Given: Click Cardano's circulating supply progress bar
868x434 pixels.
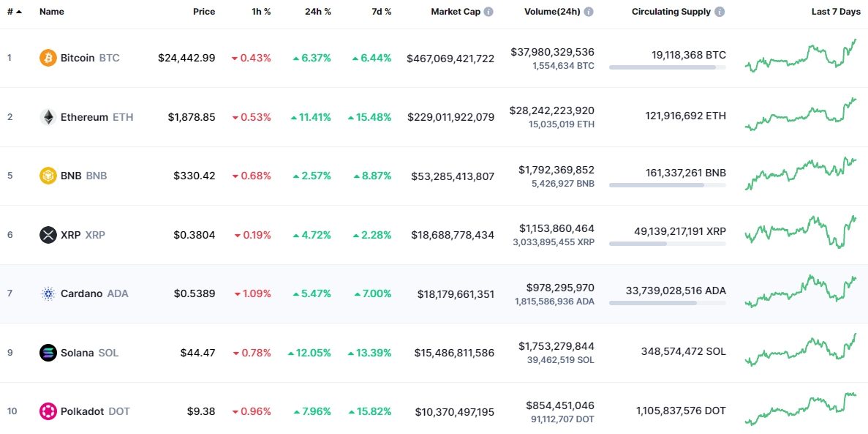Looking at the screenshot, I should [668, 303].
